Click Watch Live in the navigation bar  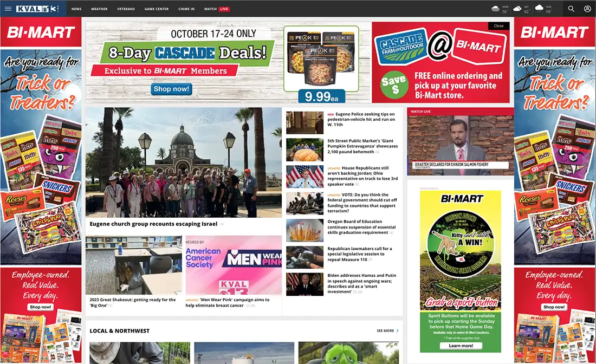[217, 9]
